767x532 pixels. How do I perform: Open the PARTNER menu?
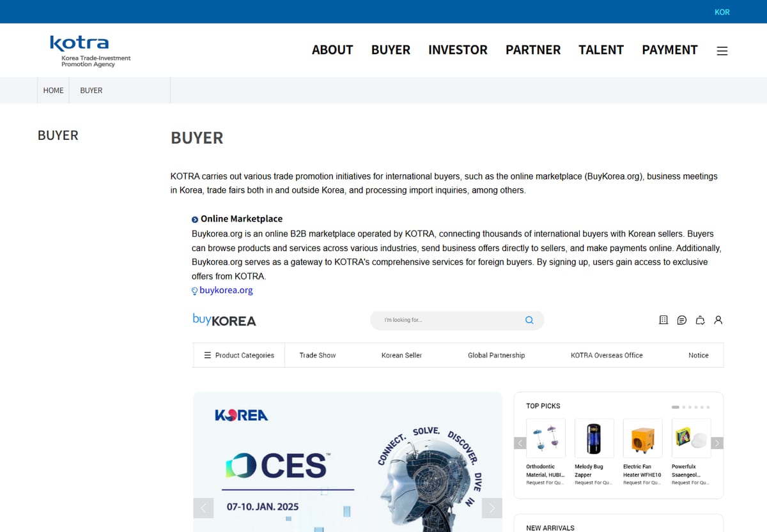pos(533,50)
